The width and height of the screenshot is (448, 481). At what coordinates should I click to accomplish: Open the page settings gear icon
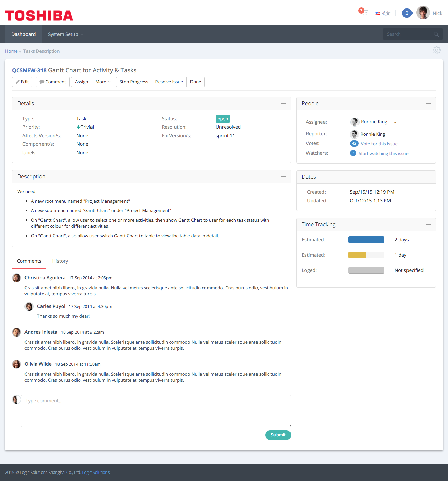pos(436,50)
